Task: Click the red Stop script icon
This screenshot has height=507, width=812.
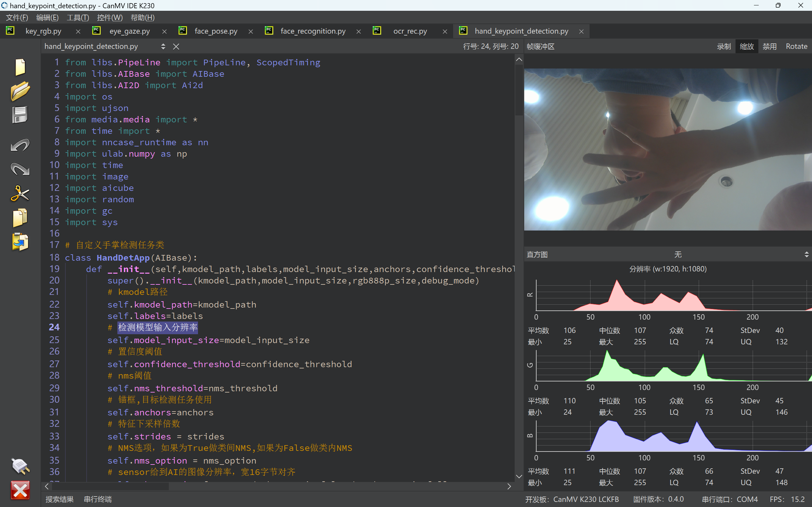Action: [x=20, y=490]
